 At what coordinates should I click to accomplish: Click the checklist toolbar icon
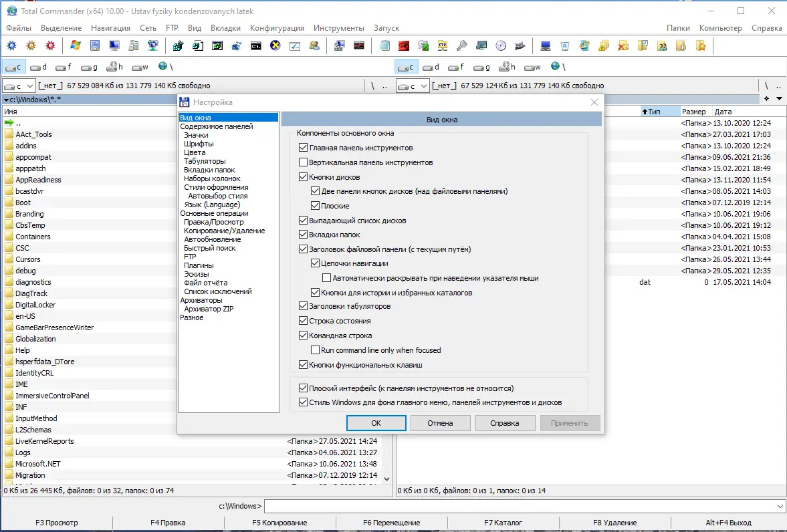(x=295, y=45)
